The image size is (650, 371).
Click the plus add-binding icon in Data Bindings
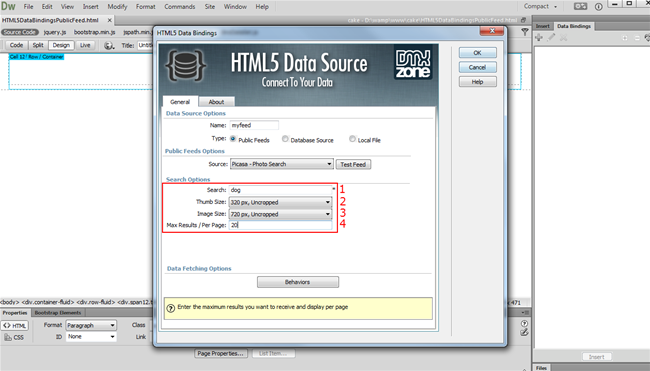coord(539,38)
